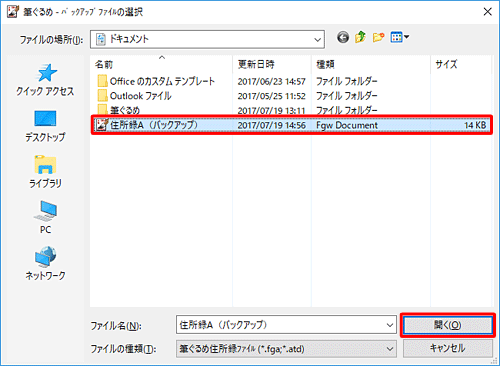Open the view menu icon
Image resolution: width=500 pixels, height=366 pixels.
(x=400, y=37)
